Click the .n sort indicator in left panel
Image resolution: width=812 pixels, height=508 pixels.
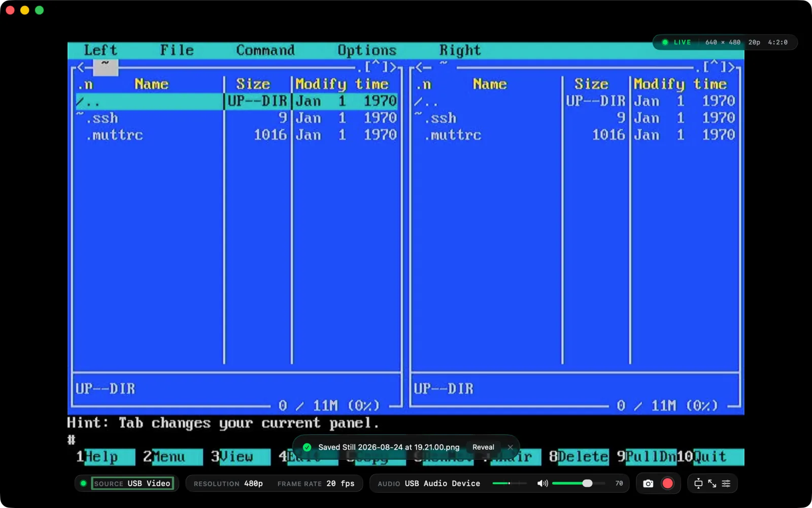(85, 84)
